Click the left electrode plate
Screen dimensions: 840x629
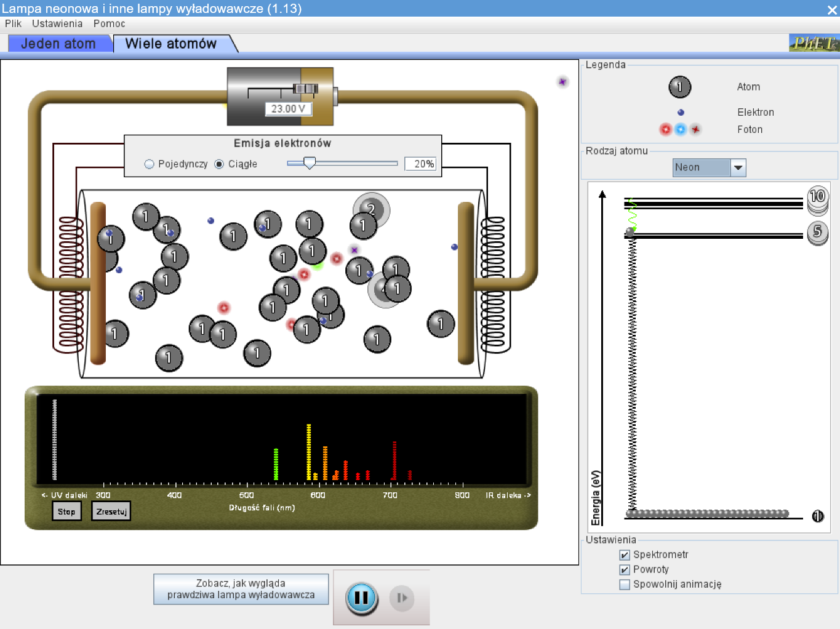click(x=98, y=283)
